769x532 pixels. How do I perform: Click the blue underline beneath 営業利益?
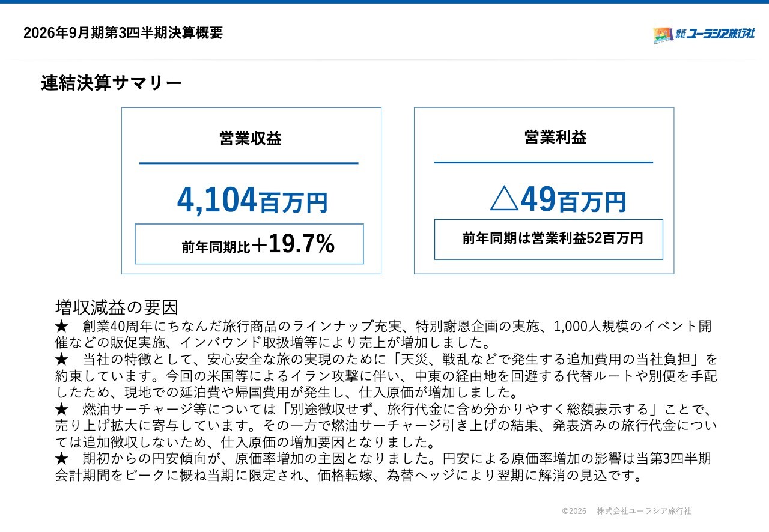click(x=544, y=162)
